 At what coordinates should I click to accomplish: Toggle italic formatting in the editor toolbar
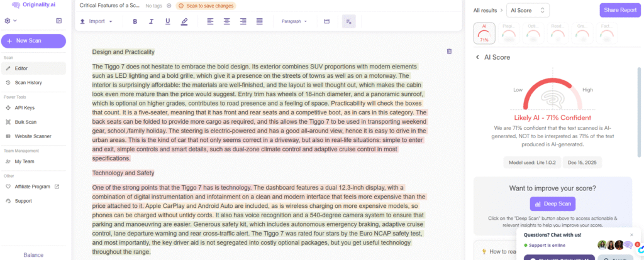(151, 21)
